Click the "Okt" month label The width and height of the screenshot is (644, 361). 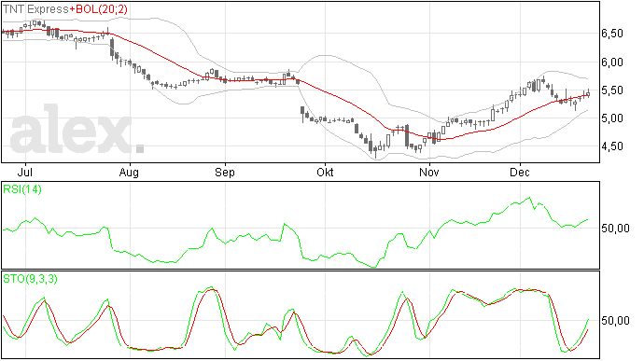[325, 172]
